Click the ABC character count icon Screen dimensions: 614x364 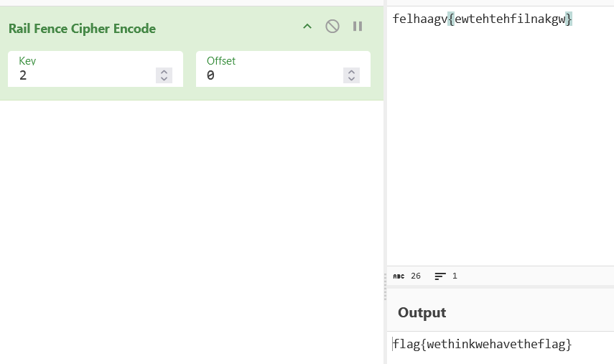pyautogui.click(x=399, y=276)
